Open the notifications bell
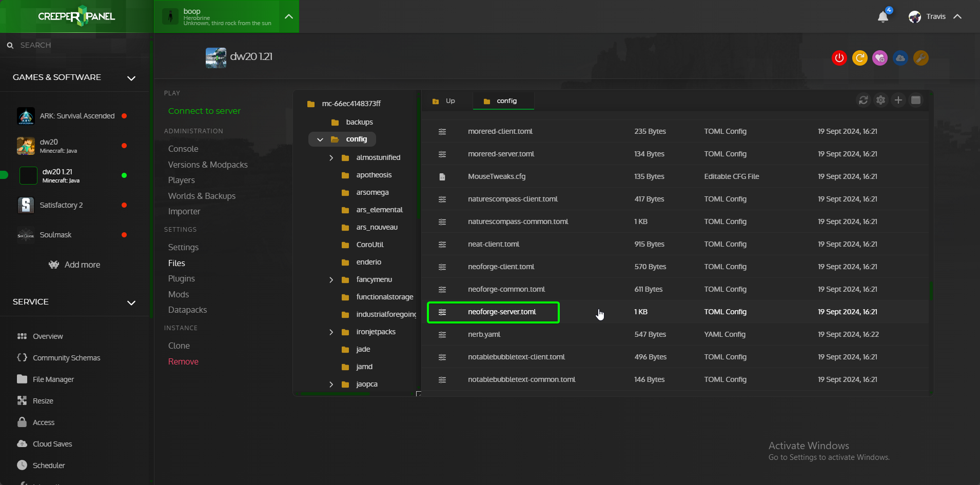Viewport: 980px width, 485px height. pos(883,17)
